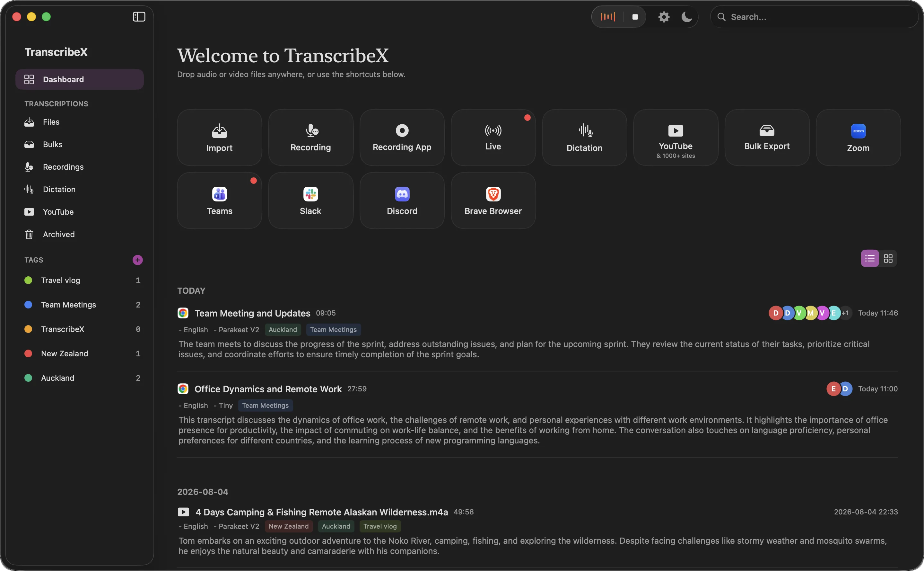The width and height of the screenshot is (924, 571).
Task: Stop recording with the square button
Action: pyautogui.click(x=635, y=17)
